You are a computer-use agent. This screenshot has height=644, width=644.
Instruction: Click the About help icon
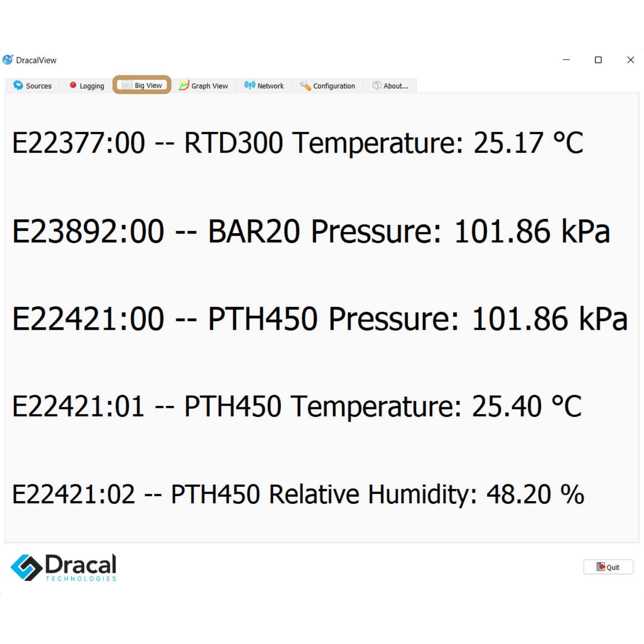pos(377,85)
